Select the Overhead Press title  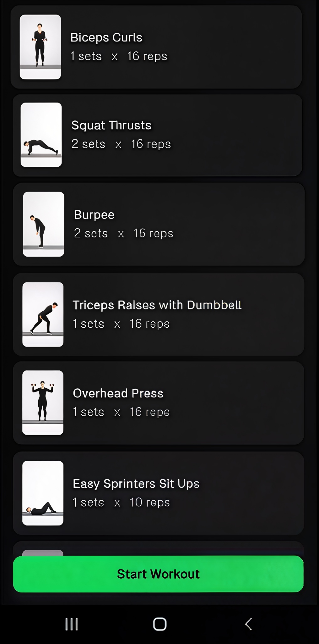[118, 393]
